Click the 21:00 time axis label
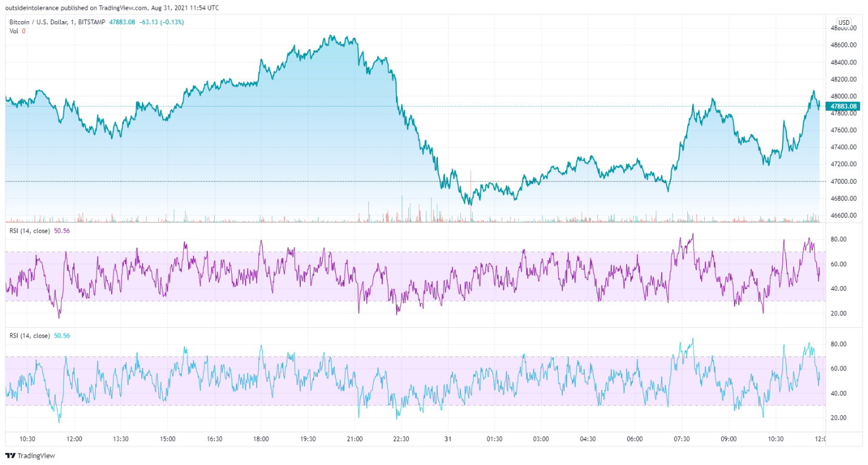868x465 pixels. coord(354,439)
